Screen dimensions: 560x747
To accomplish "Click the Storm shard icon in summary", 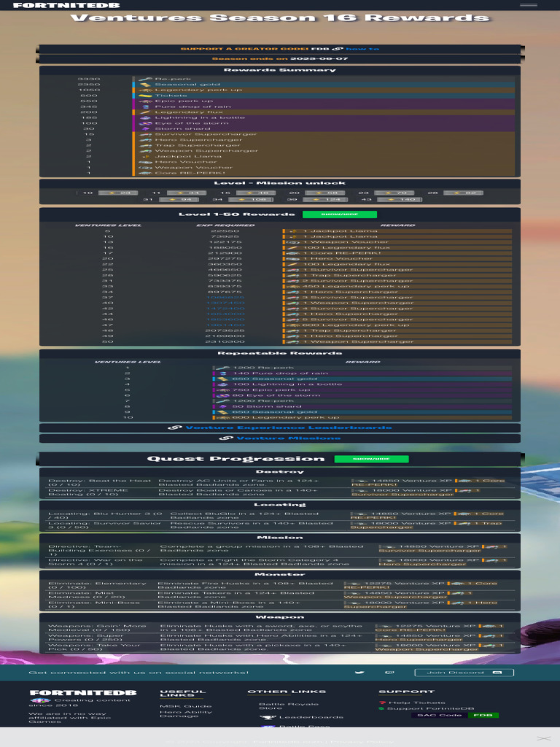I will click(x=146, y=128).
